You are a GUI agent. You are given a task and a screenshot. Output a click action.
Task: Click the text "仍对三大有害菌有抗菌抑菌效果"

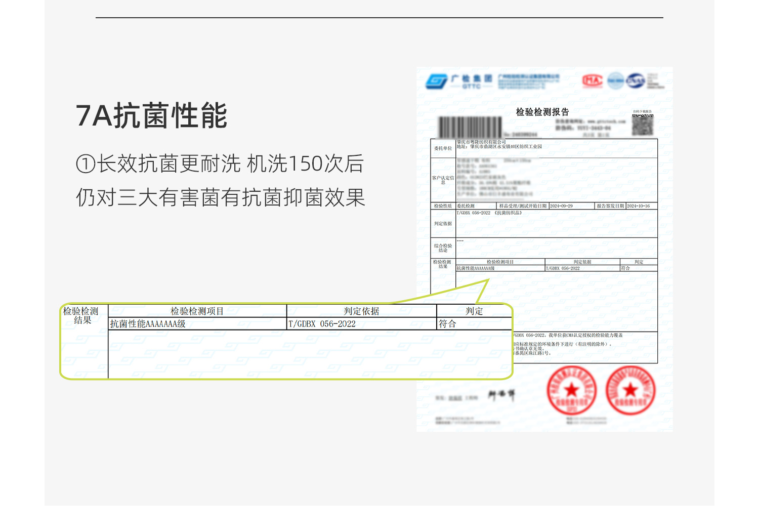click(x=221, y=197)
